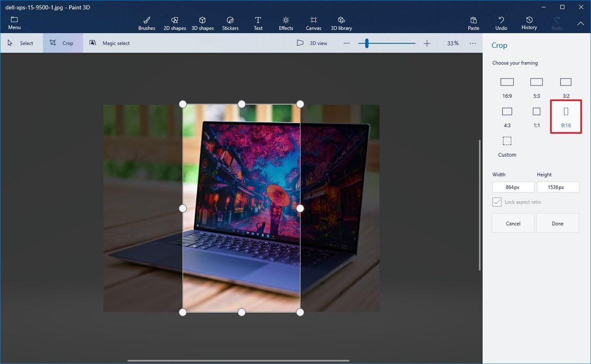591x364 pixels.
Task: Open the Effects panel
Action: click(286, 22)
